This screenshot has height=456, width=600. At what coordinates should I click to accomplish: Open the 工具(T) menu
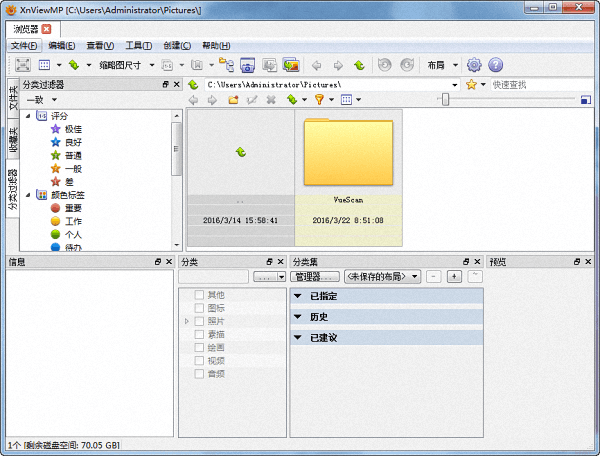click(139, 46)
